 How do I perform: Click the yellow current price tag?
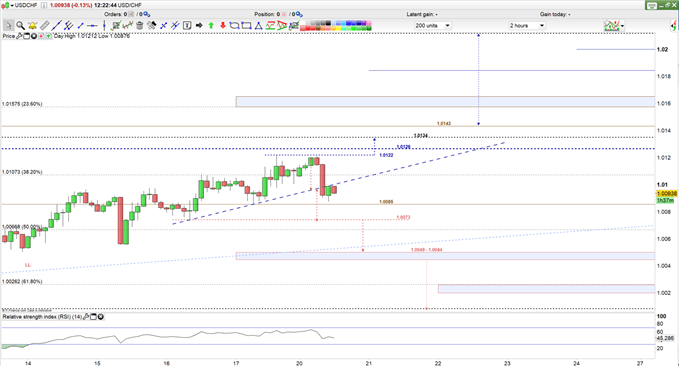pos(667,194)
